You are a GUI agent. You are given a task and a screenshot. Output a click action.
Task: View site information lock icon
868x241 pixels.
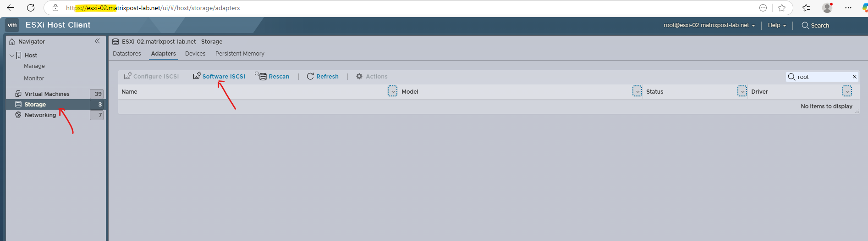pyautogui.click(x=55, y=8)
